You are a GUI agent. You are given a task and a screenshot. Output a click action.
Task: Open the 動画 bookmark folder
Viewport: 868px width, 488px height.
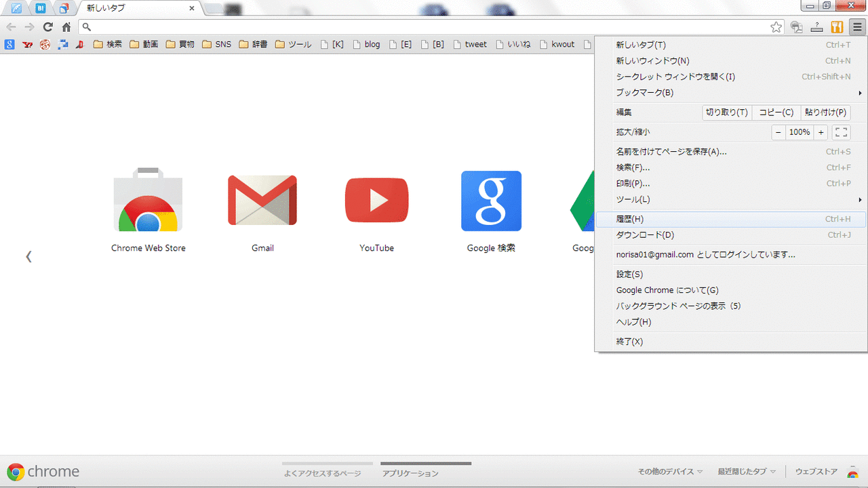point(144,45)
